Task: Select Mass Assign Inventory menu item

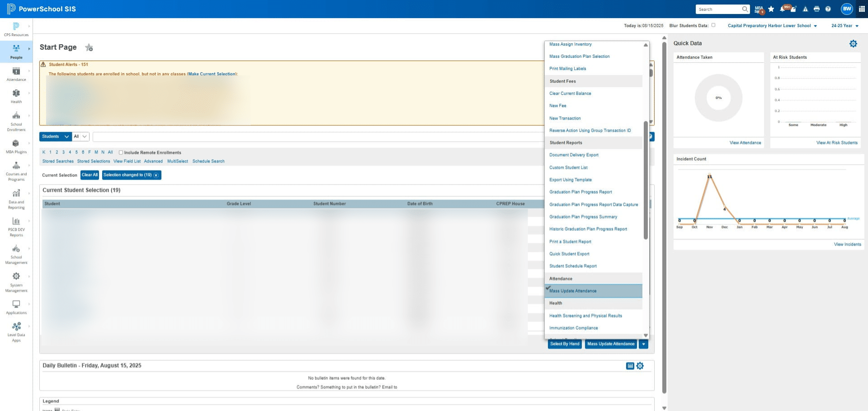Action: pos(571,44)
